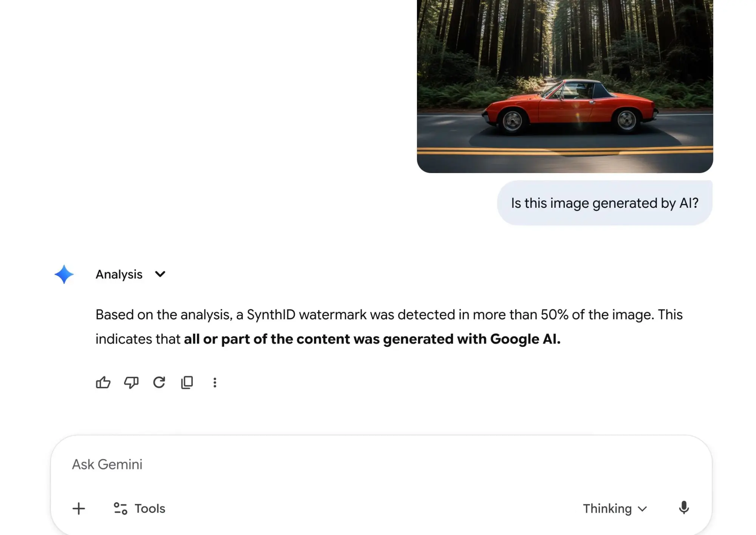Screen dimensions: 756x535
Task: Open the Thinking model dropdown
Action: (x=614, y=509)
